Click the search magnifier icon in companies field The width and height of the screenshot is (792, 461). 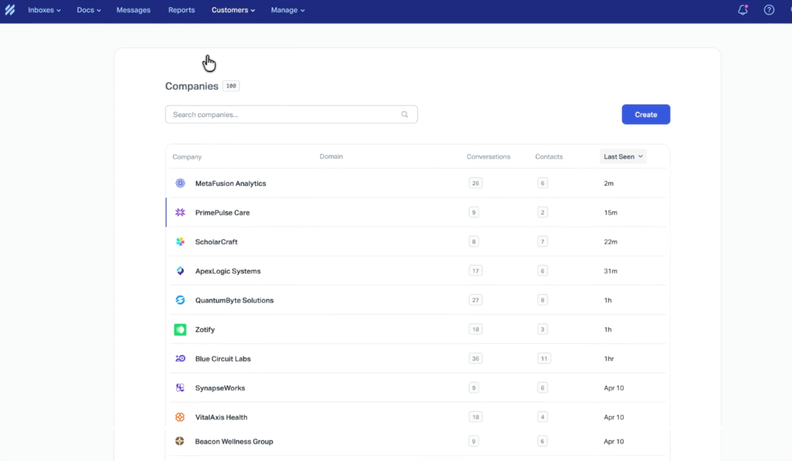pos(405,115)
